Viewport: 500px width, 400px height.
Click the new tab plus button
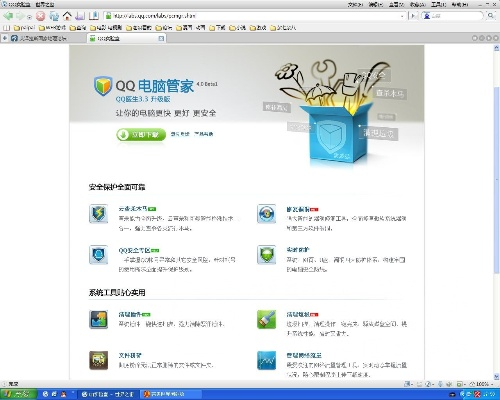click(x=5, y=38)
